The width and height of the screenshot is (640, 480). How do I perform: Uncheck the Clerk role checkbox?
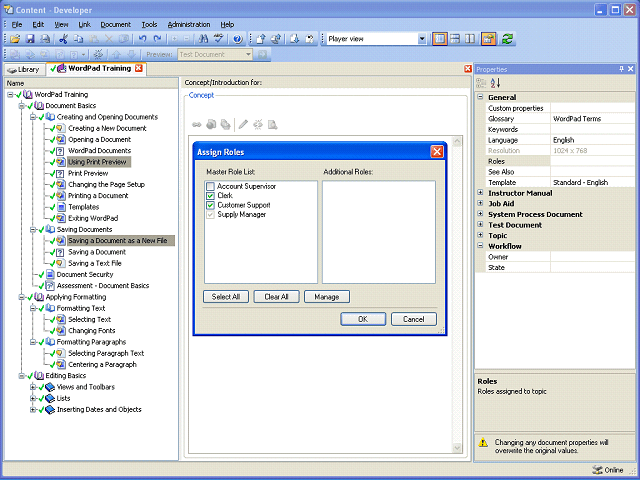[x=210, y=196]
